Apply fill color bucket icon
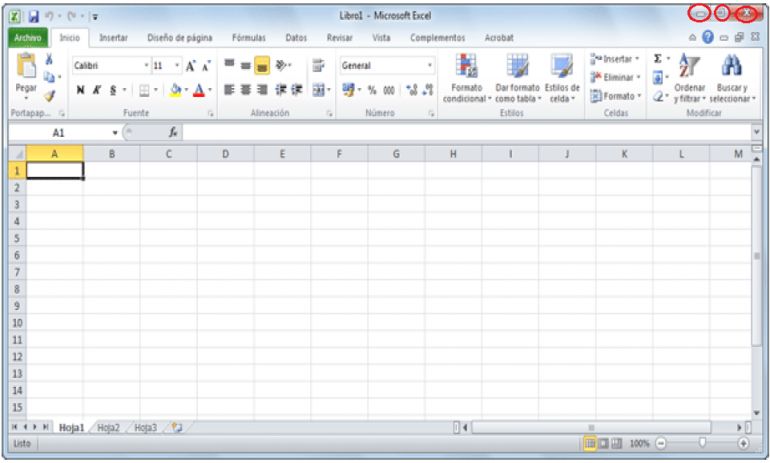 (175, 90)
